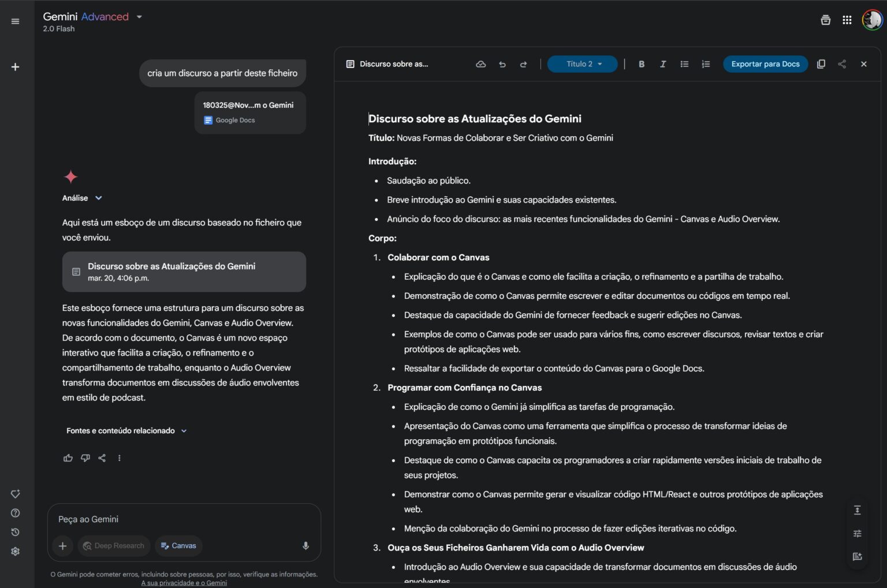Click the 'Introdução:' heading in canvas
This screenshot has width=887, height=588.
392,162
